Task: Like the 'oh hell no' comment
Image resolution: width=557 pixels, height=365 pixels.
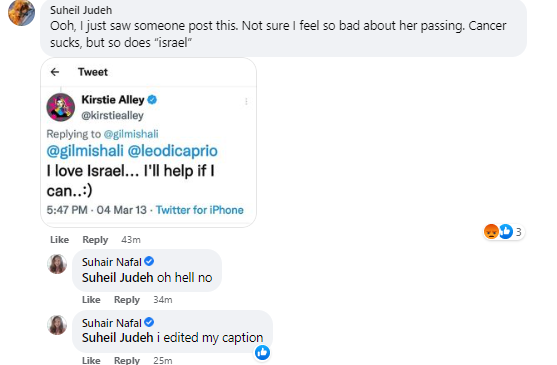Action: point(91,300)
